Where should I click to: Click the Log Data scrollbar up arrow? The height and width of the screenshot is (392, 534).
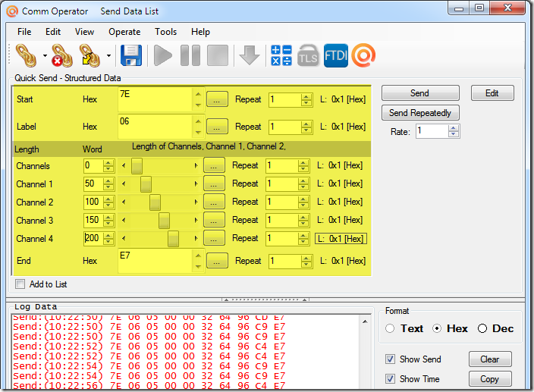tap(365, 321)
